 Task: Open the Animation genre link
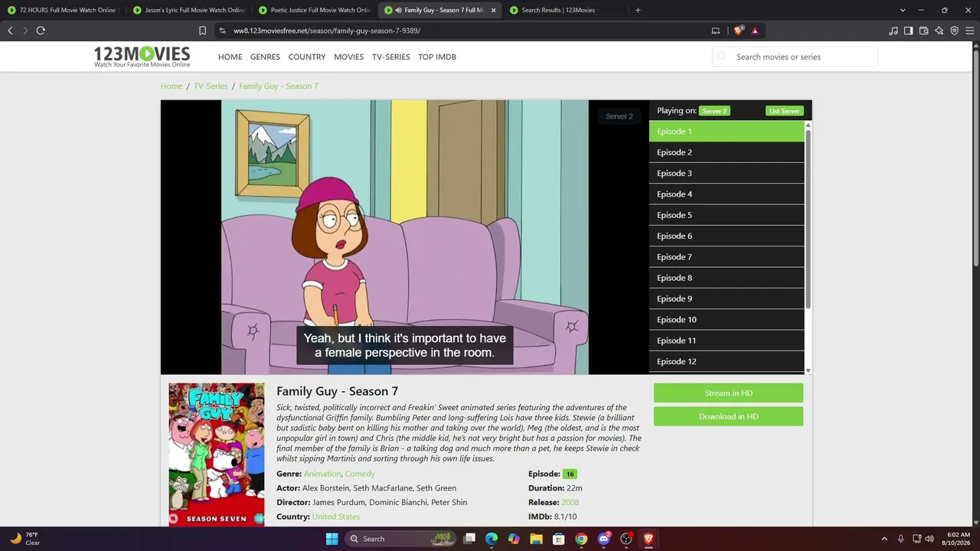(322, 474)
